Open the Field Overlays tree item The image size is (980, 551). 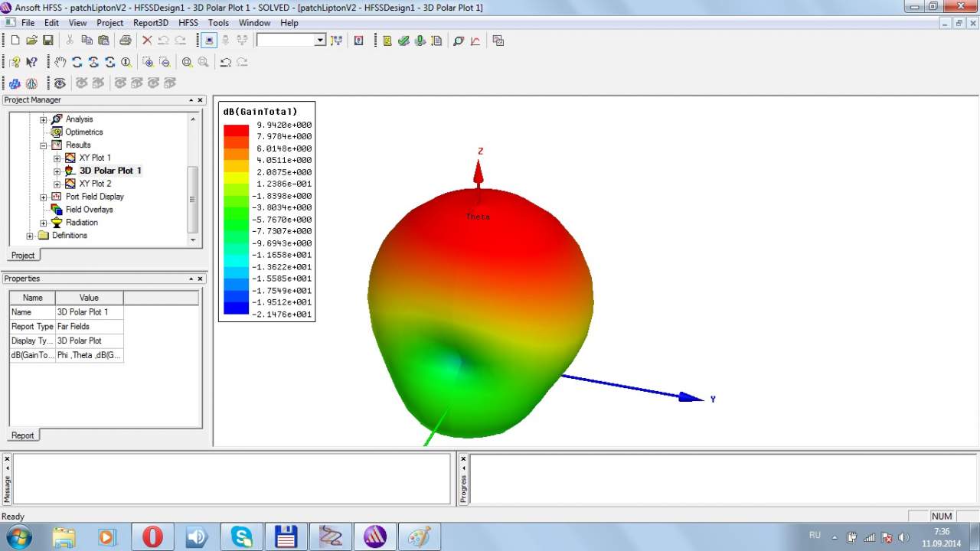(89, 210)
